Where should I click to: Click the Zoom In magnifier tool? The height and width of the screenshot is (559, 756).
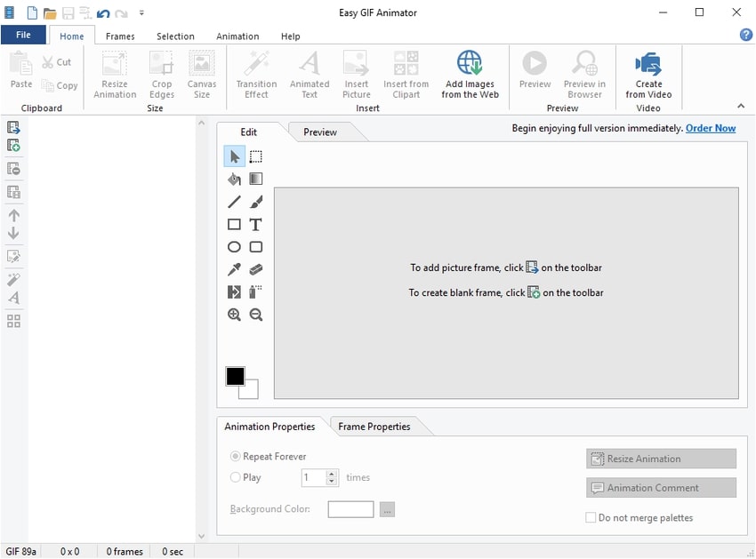234,315
